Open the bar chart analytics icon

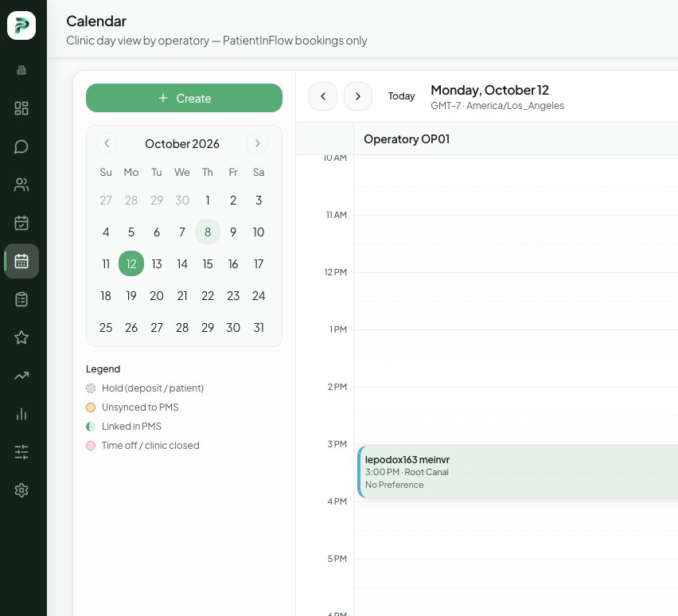coord(21,414)
